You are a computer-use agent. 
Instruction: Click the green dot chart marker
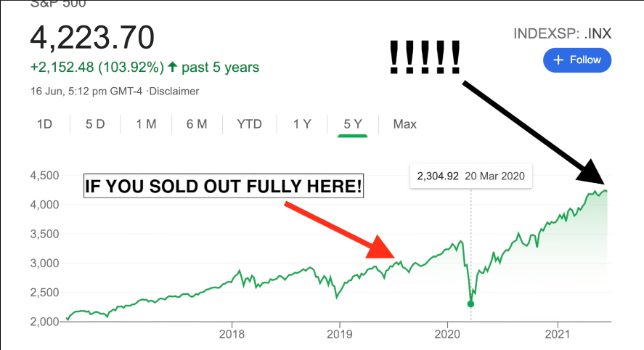click(470, 304)
